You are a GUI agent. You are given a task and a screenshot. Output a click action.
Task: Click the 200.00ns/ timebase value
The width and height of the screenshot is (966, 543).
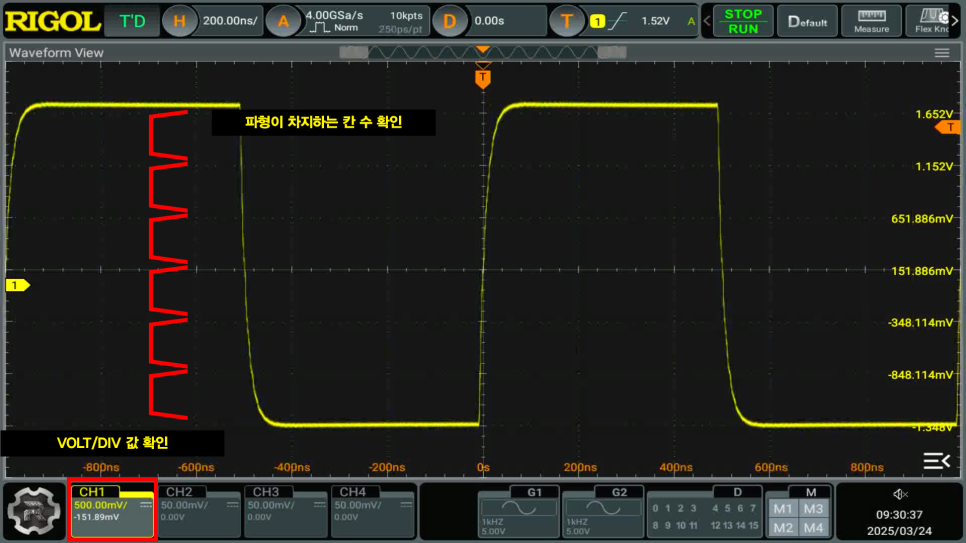tap(230, 21)
